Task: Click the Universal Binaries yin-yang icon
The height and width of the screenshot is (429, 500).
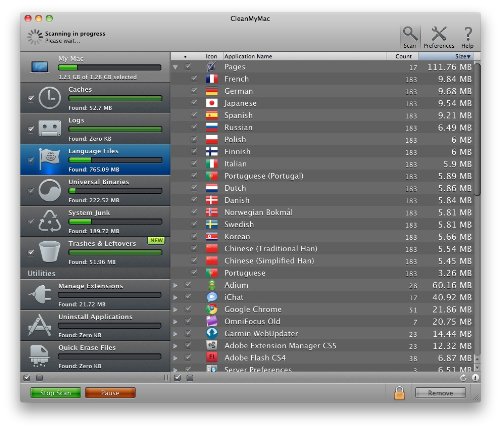Action: click(50, 190)
